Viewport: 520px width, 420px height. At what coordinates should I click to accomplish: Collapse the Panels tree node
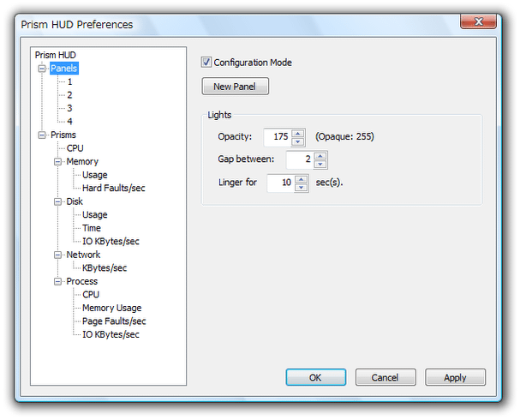[x=42, y=69]
